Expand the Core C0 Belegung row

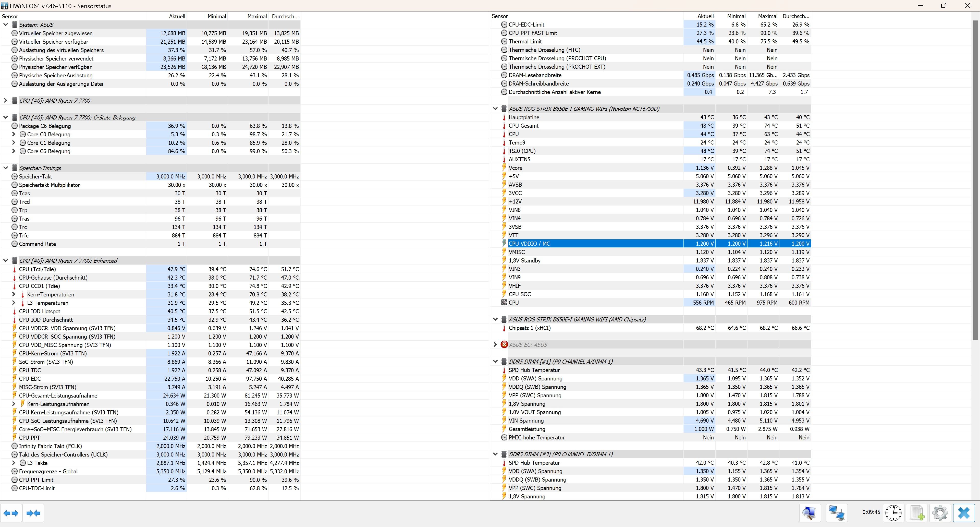(14, 134)
